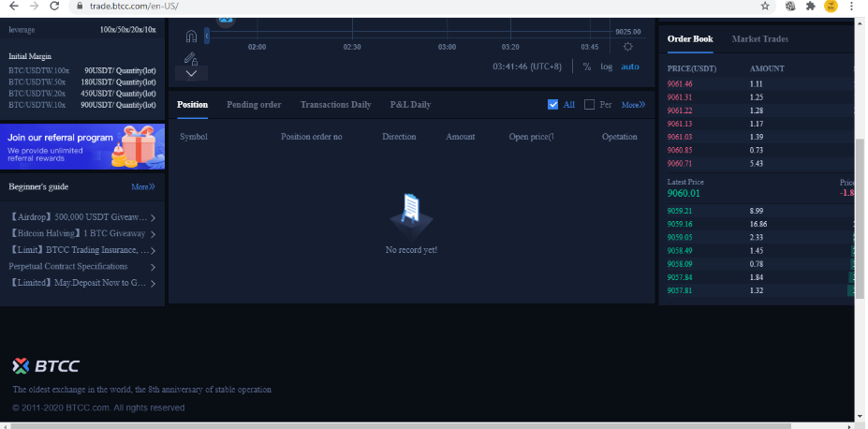868x429 pixels.
Task: Switch to the Pending order tab
Action: (254, 105)
